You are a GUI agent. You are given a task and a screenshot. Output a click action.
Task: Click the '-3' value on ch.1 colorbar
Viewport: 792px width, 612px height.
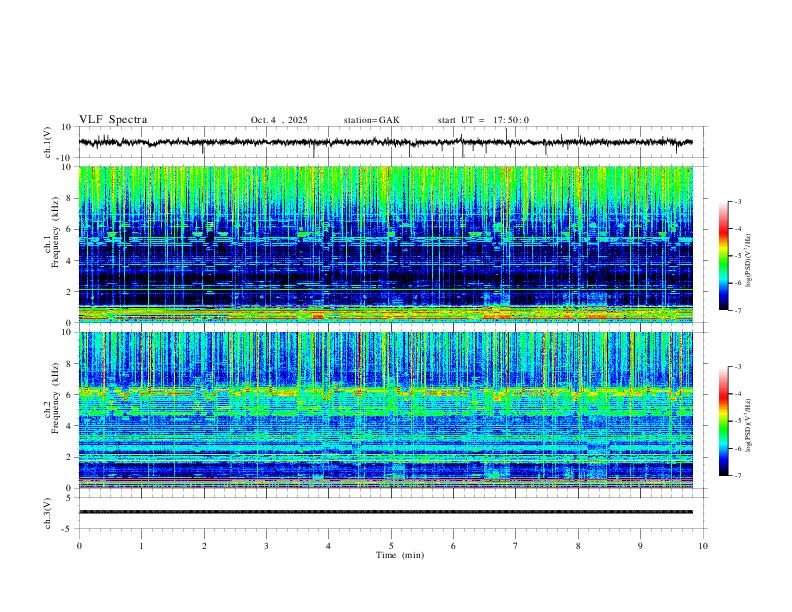[737, 201]
